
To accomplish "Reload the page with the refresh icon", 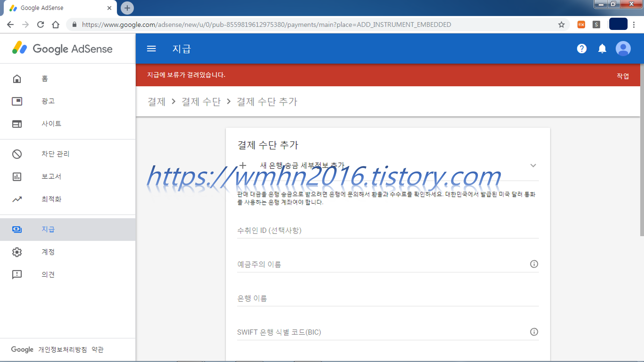I will pos(41,24).
